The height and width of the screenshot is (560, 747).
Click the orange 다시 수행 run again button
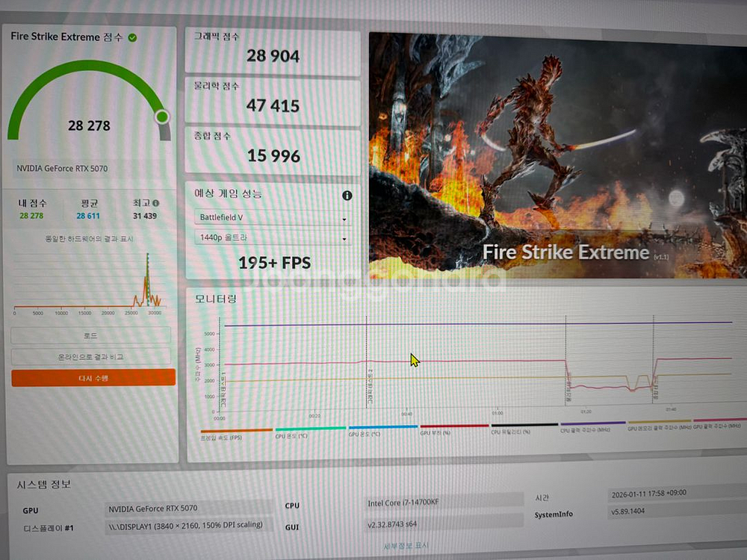click(90, 379)
